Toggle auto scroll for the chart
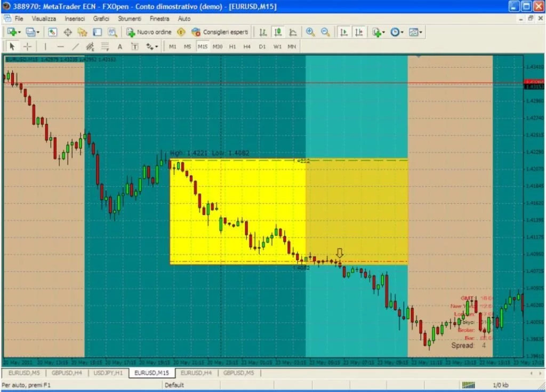546x392 pixels. (x=344, y=31)
